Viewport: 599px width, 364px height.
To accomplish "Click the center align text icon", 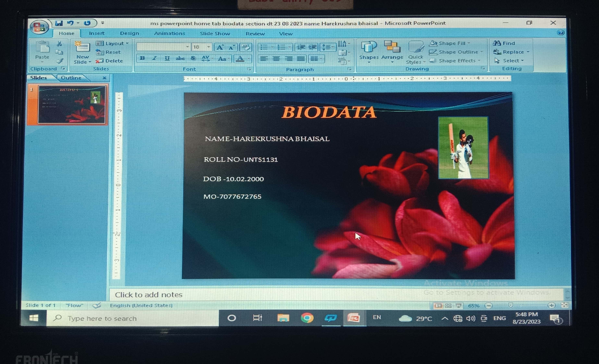I will (276, 59).
